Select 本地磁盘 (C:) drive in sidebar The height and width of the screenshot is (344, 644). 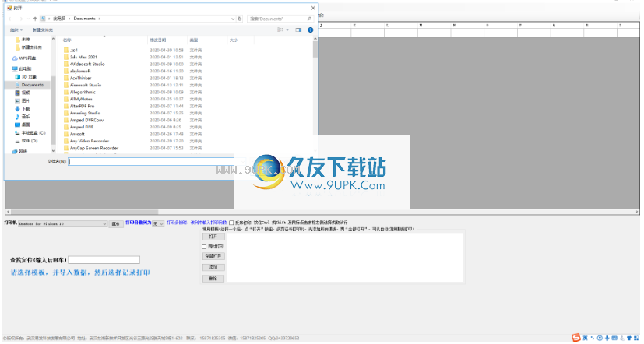[x=30, y=133]
